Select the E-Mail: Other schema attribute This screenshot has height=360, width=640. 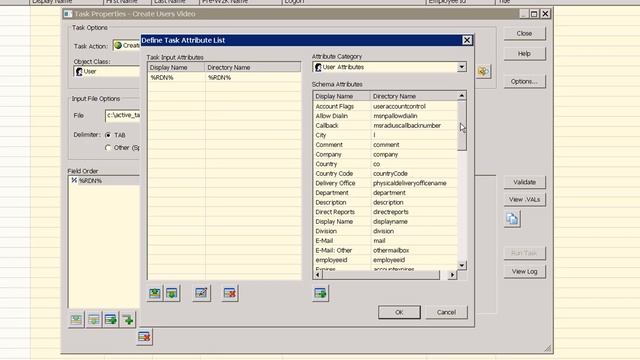click(x=385, y=250)
